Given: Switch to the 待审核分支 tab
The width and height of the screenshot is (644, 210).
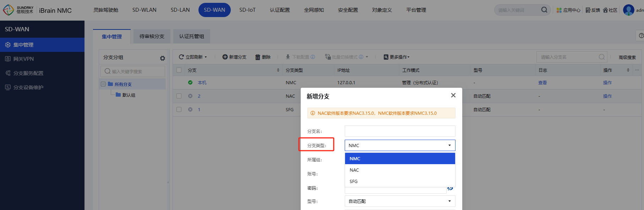Looking at the screenshot, I should [152, 36].
